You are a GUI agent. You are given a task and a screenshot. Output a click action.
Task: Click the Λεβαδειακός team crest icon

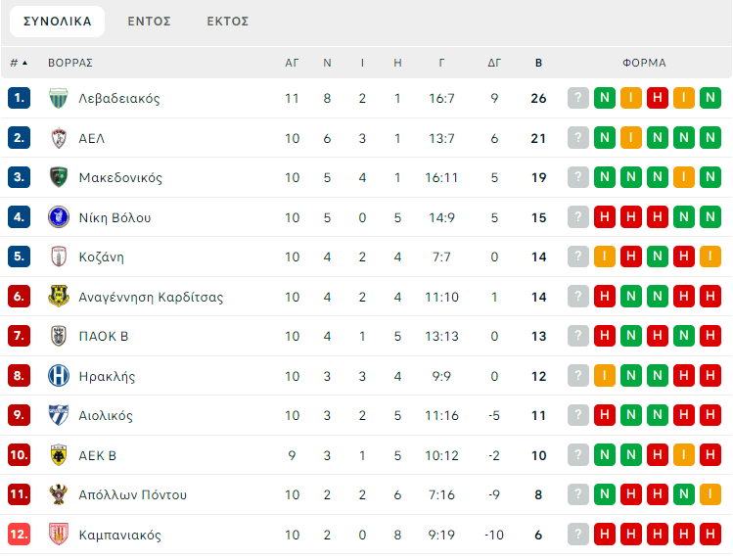point(59,99)
